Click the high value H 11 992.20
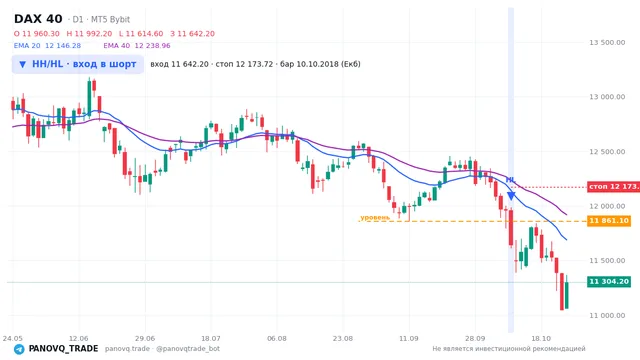 (x=89, y=33)
